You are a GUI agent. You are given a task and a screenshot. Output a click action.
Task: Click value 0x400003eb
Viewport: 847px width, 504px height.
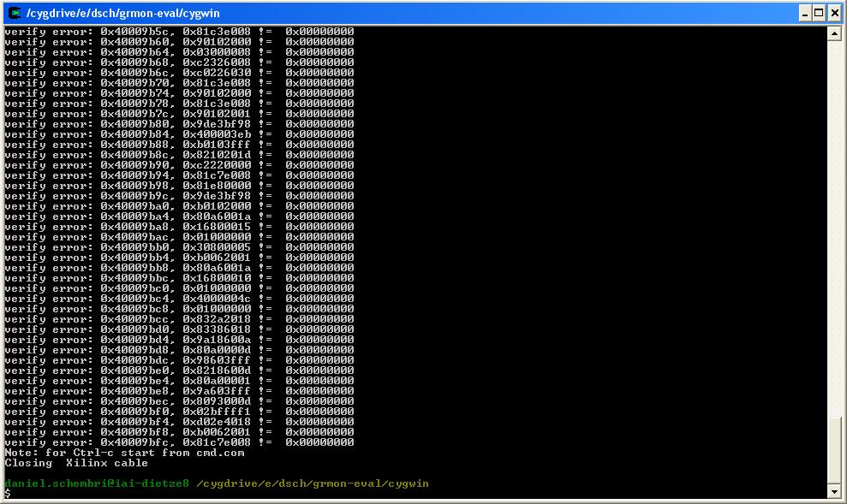pos(218,134)
